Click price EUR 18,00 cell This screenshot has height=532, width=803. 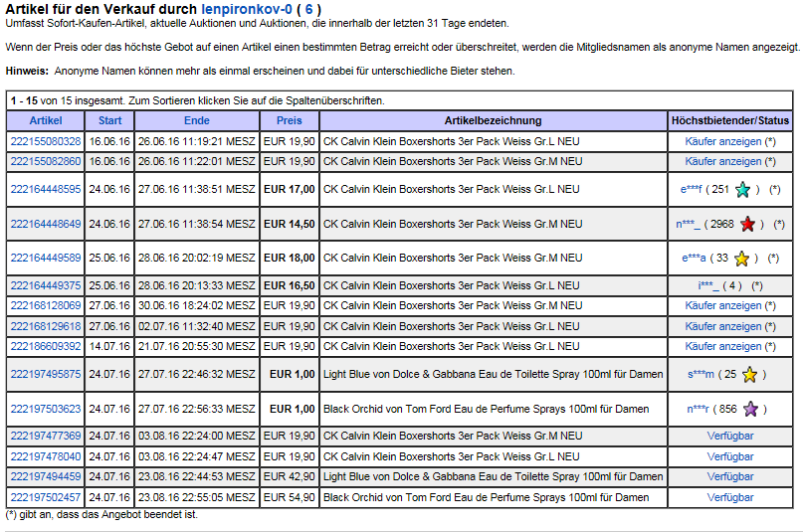(x=290, y=258)
